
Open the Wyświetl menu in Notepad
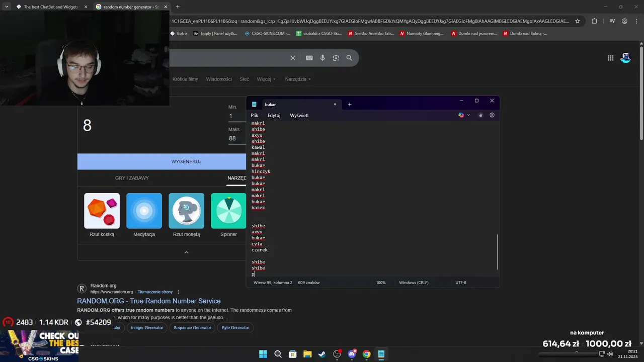[299, 115]
